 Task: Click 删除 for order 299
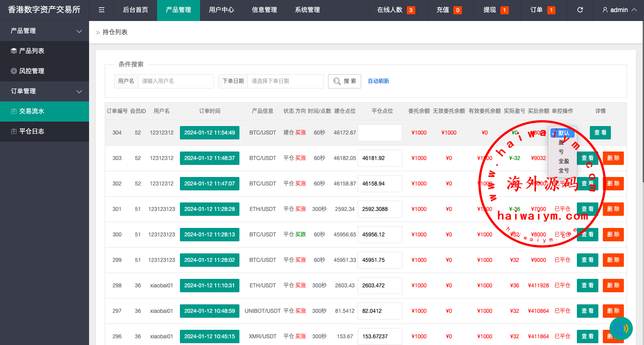613,260
